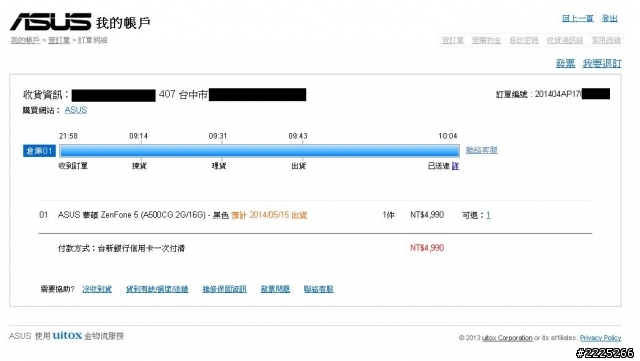
Task: Open 修改密碼 menu item
Action: (524, 40)
